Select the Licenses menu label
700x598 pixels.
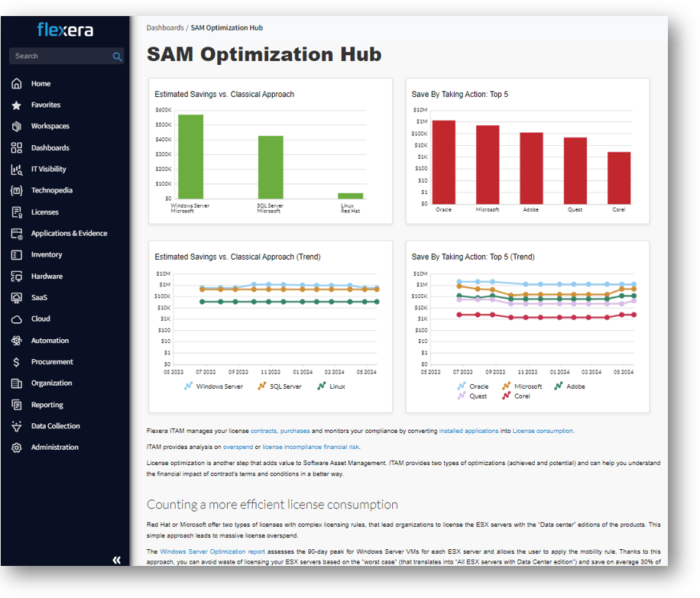coord(44,212)
